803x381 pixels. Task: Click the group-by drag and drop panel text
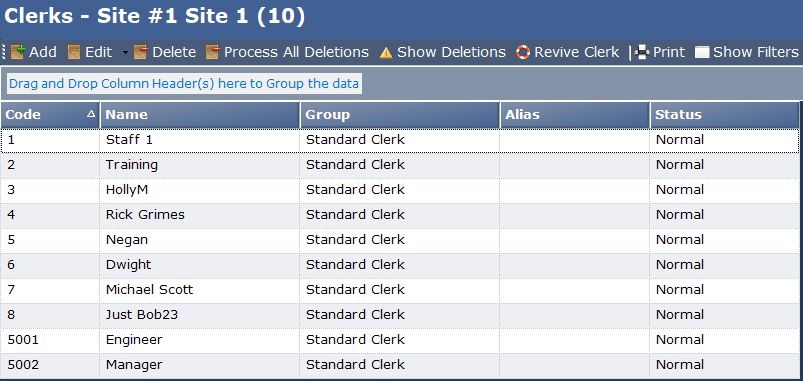point(184,83)
